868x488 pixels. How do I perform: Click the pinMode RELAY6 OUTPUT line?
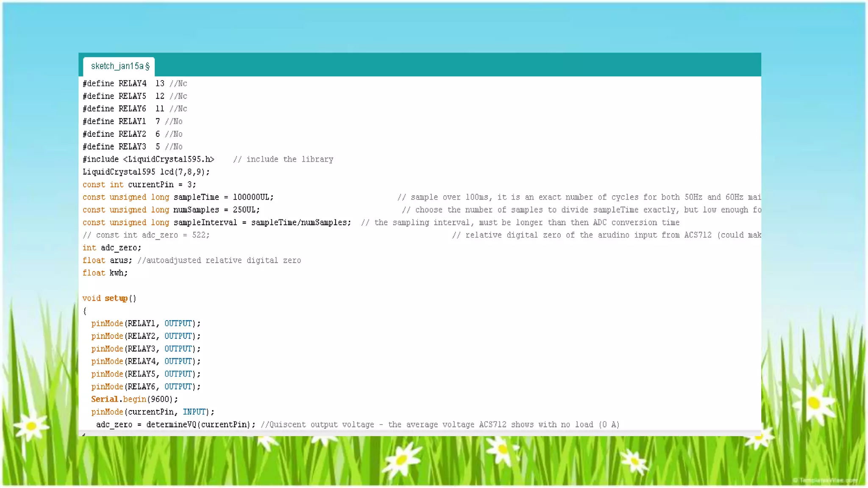pos(145,387)
